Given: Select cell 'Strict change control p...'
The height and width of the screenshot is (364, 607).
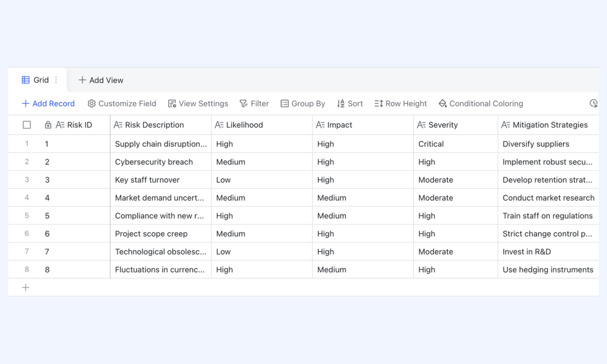Looking at the screenshot, I should coord(548,234).
